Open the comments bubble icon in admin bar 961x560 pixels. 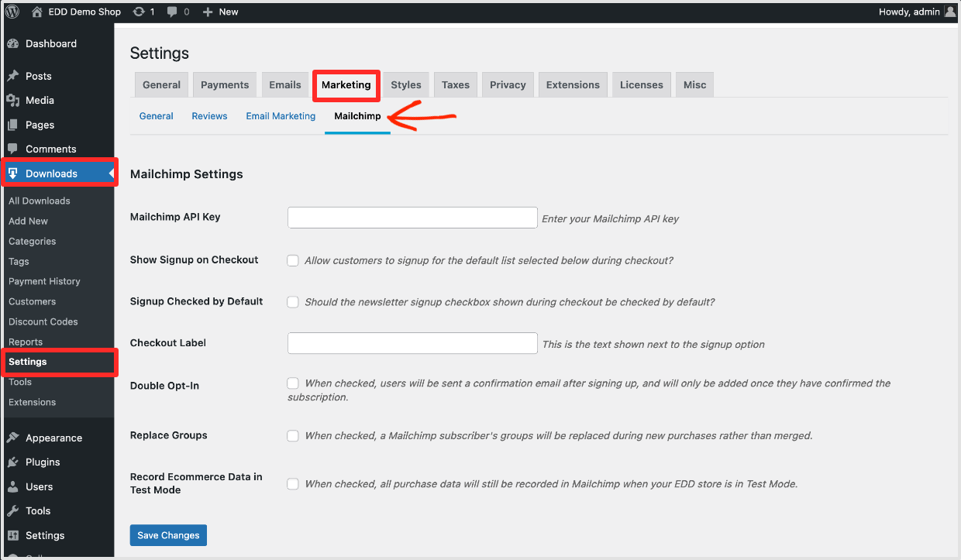click(x=172, y=12)
